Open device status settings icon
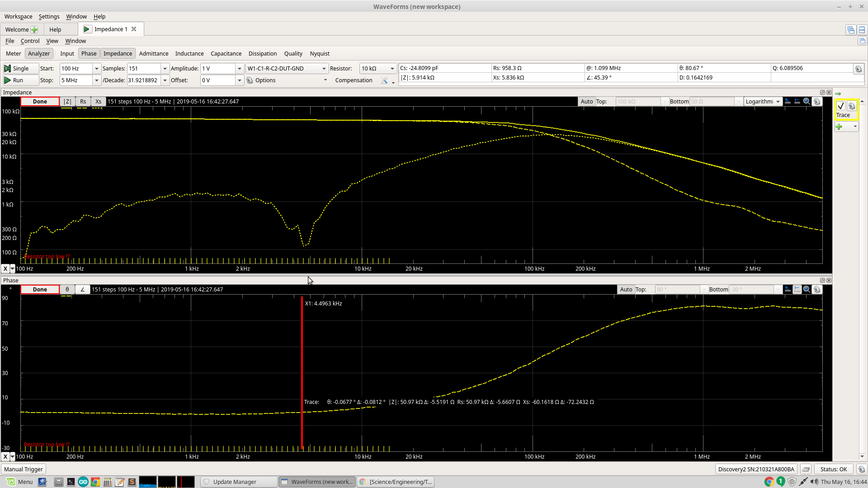This screenshot has width=868, height=488. pos(861,469)
